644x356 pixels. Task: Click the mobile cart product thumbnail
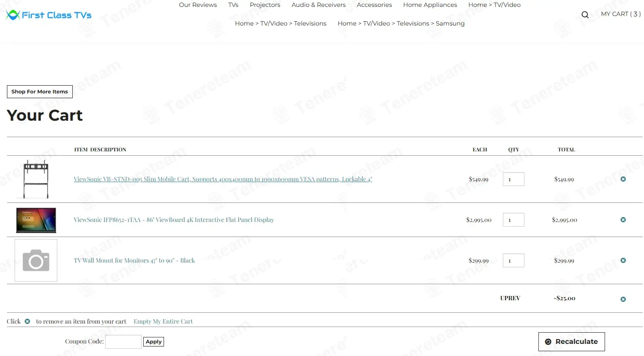point(36,179)
